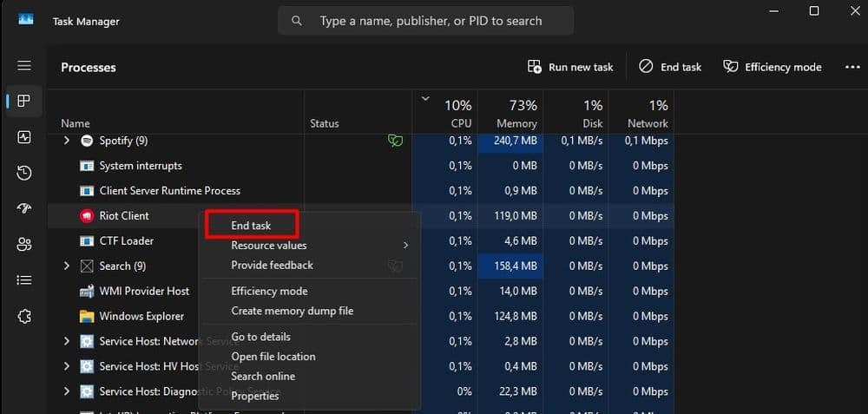Select the Riot Client process row
868x414 pixels.
click(x=361, y=216)
